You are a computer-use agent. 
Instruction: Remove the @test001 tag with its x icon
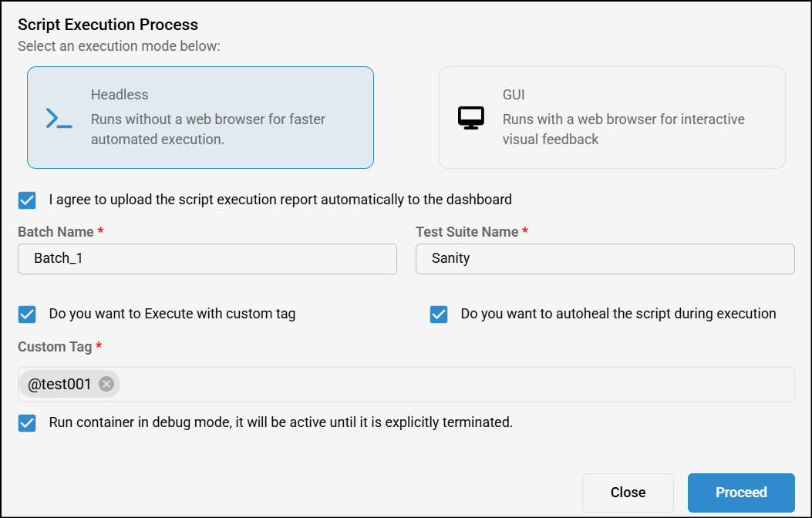(x=106, y=384)
